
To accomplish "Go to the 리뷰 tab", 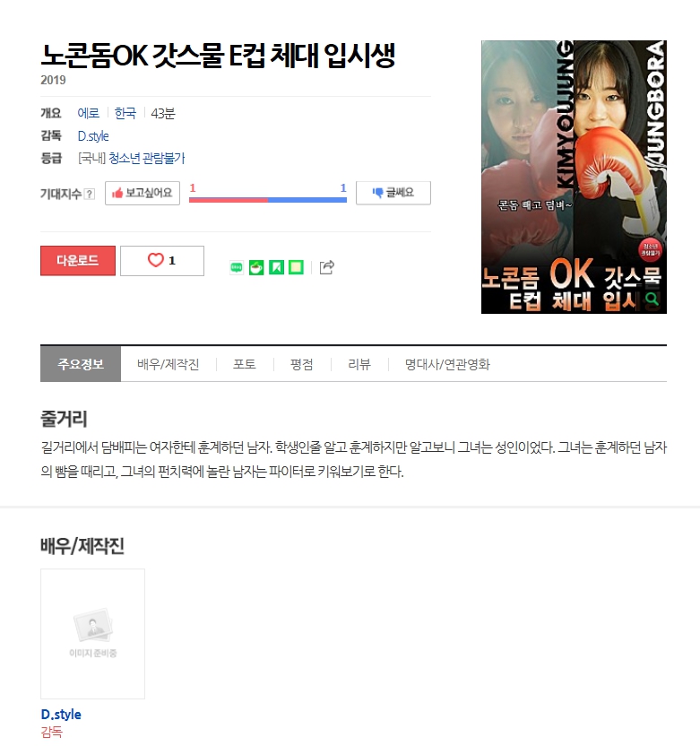I will 359,365.
